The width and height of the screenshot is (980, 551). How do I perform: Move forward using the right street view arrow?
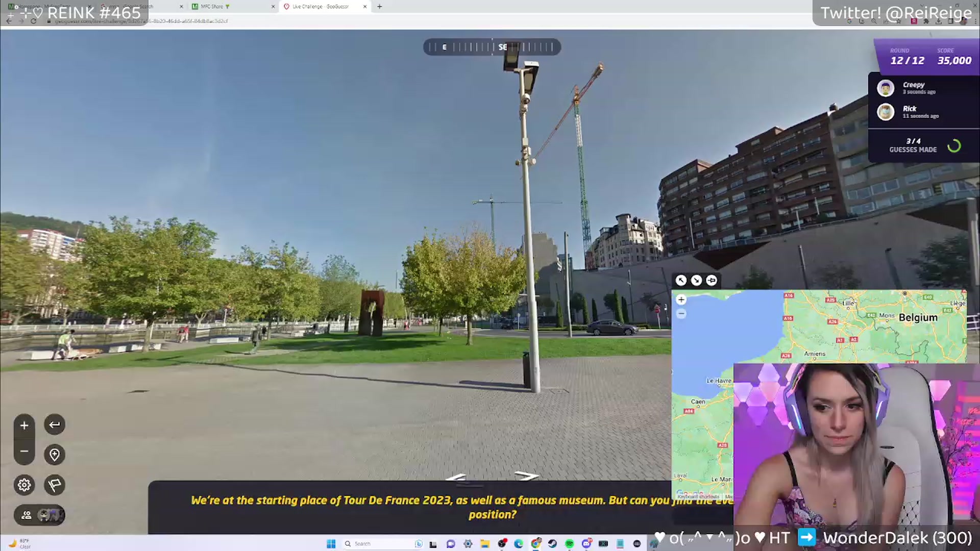click(x=527, y=476)
